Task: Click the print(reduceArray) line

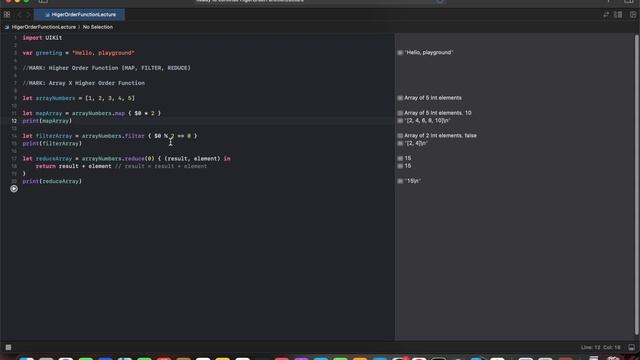Action: click(52, 181)
